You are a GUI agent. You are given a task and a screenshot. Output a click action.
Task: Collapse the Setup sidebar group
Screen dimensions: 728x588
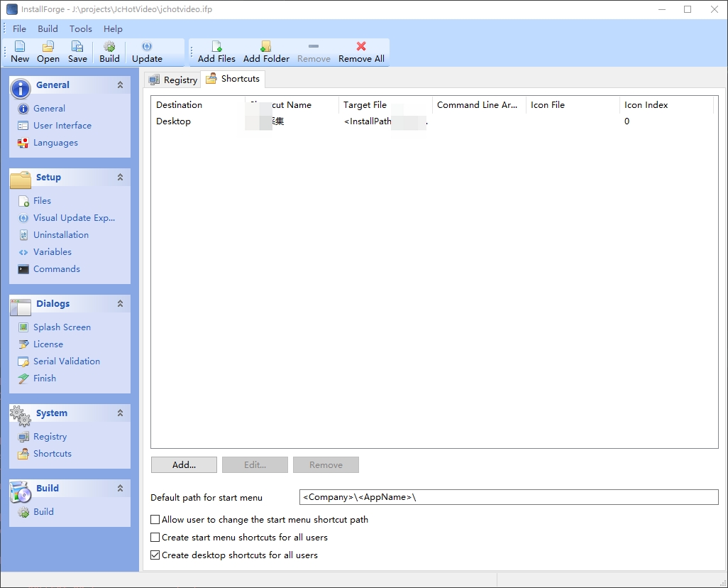click(x=120, y=177)
